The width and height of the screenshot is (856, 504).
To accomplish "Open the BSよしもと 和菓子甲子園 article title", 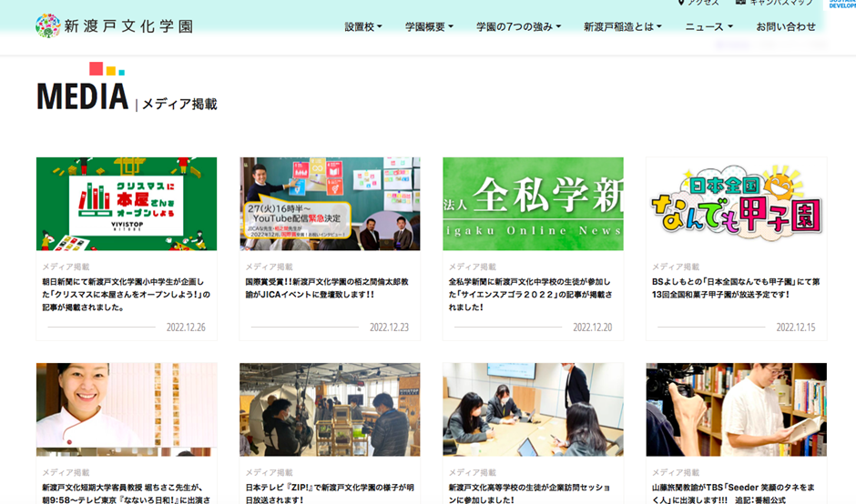I will pyautogui.click(x=736, y=288).
